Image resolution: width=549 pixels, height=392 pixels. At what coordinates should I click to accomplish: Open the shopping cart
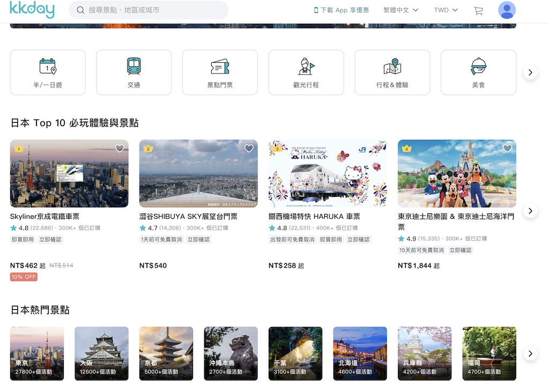tap(478, 10)
